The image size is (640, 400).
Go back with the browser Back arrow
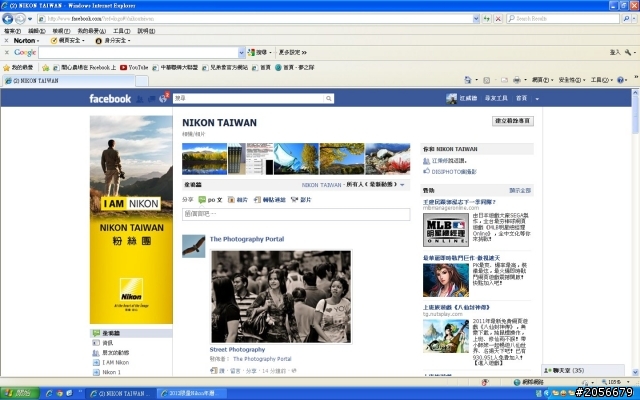coord(8,18)
